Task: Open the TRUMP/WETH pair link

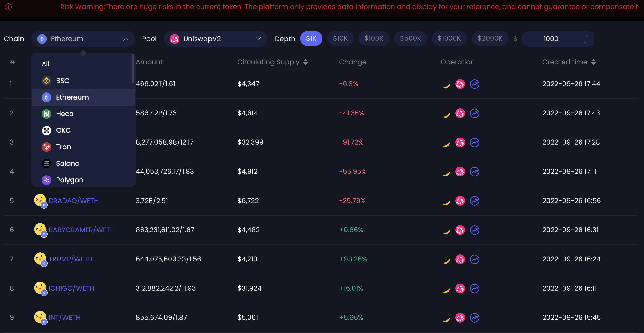Action: click(x=71, y=259)
